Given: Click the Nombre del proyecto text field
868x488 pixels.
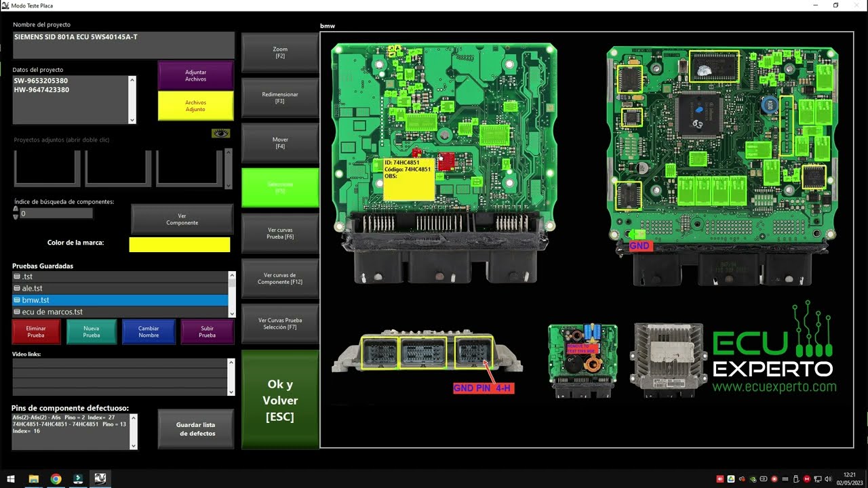Looking at the screenshot, I should pos(123,45).
